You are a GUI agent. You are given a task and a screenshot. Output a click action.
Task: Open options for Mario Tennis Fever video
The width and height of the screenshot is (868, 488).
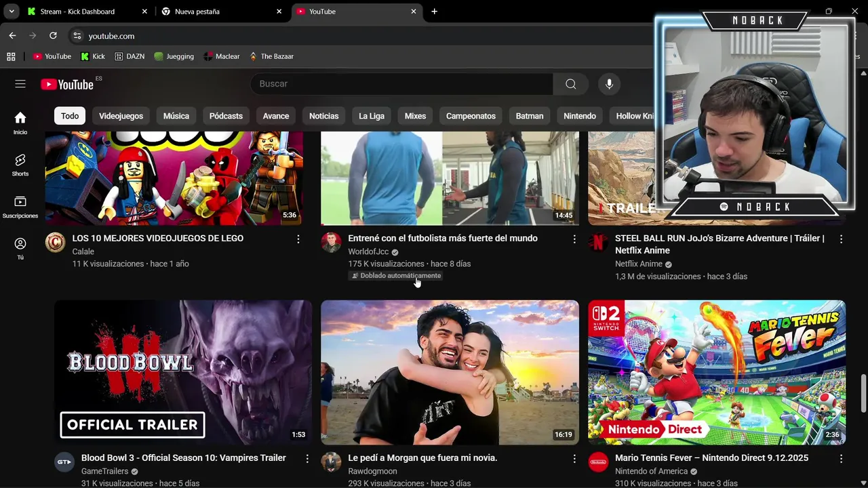coord(841,459)
